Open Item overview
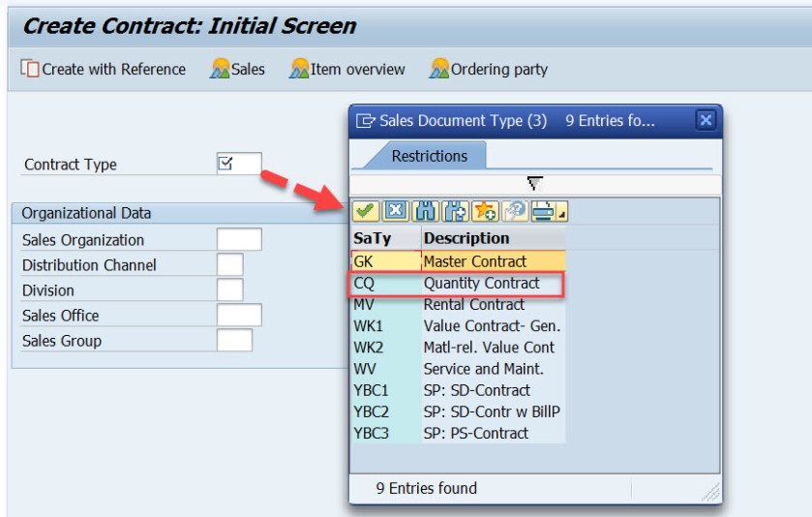Screen dimensions: 812x517 (x=347, y=69)
